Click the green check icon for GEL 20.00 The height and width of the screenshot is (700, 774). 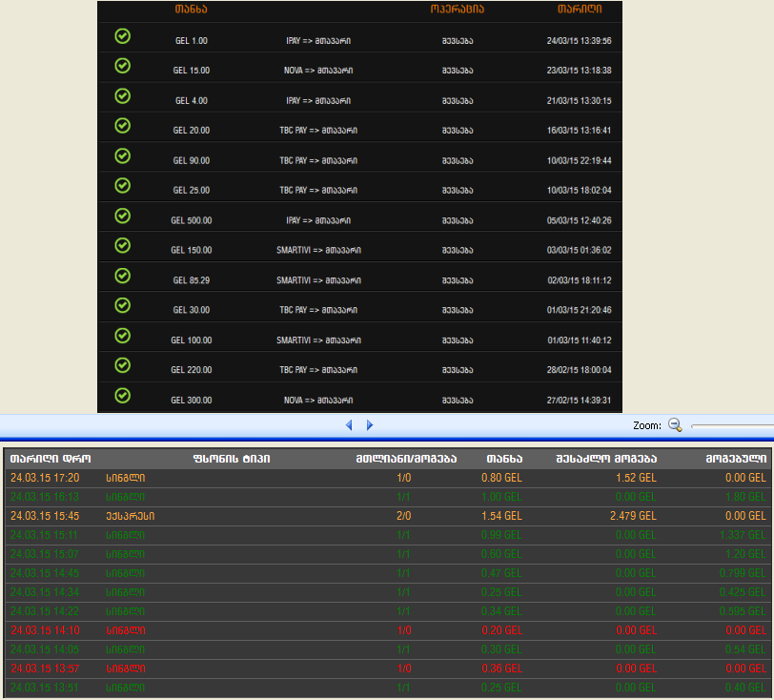[x=122, y=126]
